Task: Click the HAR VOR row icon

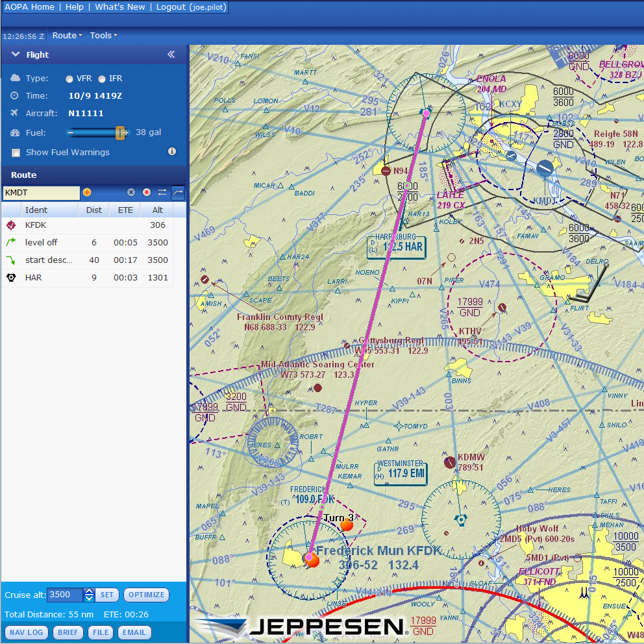Action: [11, 278]
